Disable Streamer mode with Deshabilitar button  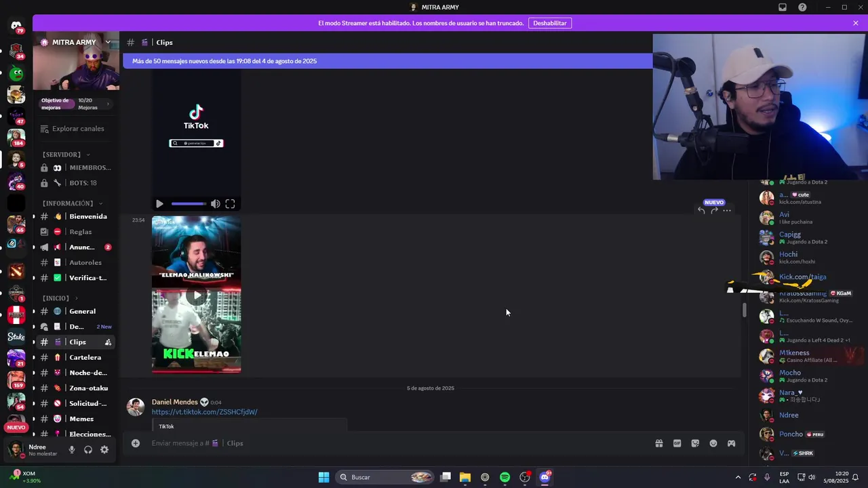point(549,23)
